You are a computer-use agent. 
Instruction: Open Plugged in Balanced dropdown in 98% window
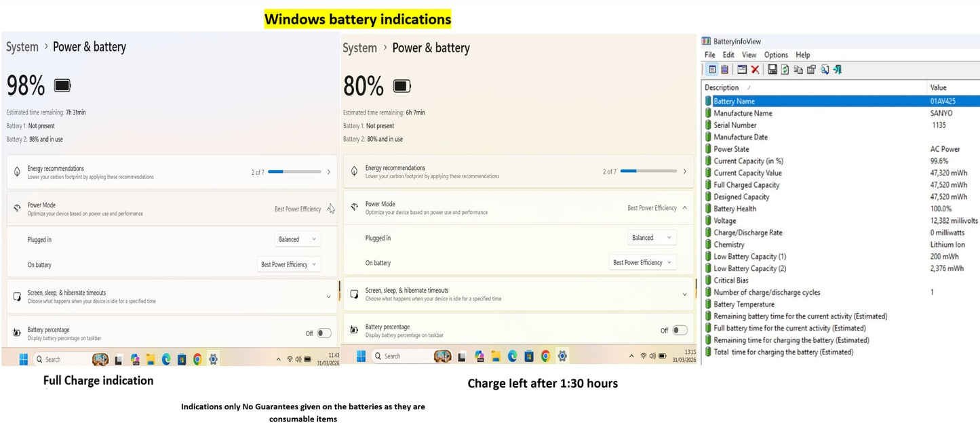coord(298,239)
